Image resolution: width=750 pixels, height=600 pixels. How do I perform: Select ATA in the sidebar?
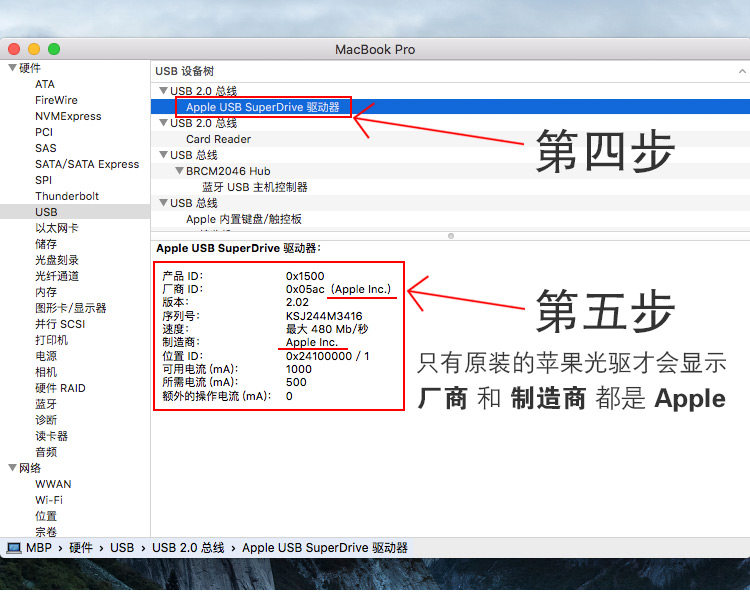[45, 84]
